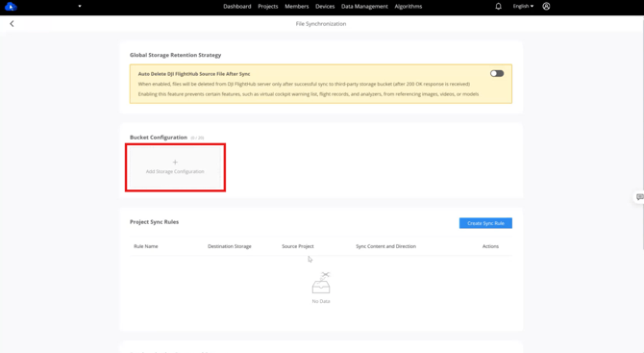The height and width of the screenshot is (353, 644).
Task: Open the Dashboard menu
Action: [237, 6]
